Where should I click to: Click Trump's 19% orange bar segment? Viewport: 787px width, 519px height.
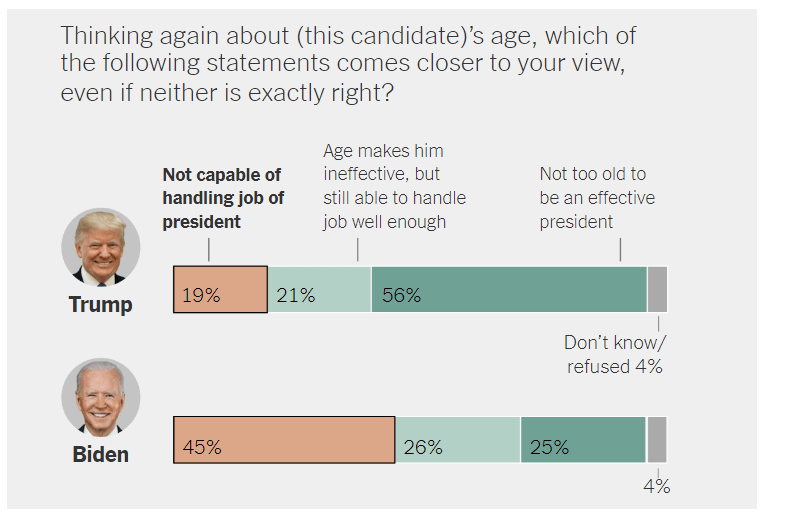220,289
